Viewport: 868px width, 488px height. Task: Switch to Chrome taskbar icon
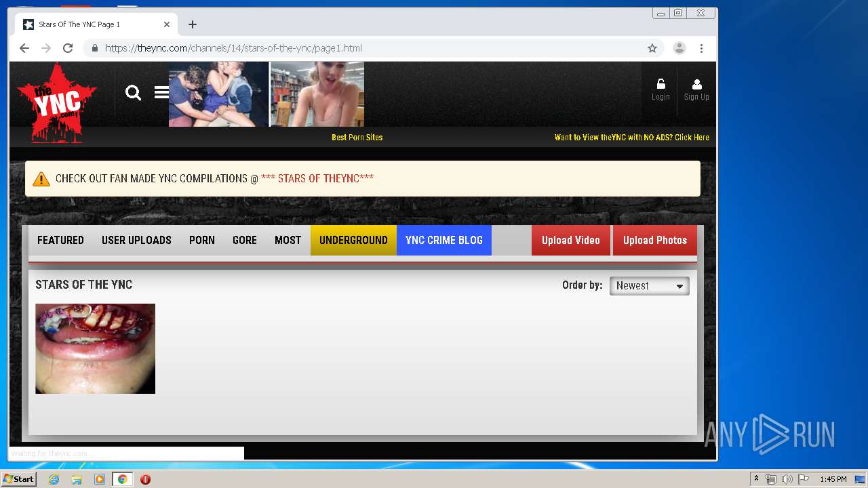[123, 479]
